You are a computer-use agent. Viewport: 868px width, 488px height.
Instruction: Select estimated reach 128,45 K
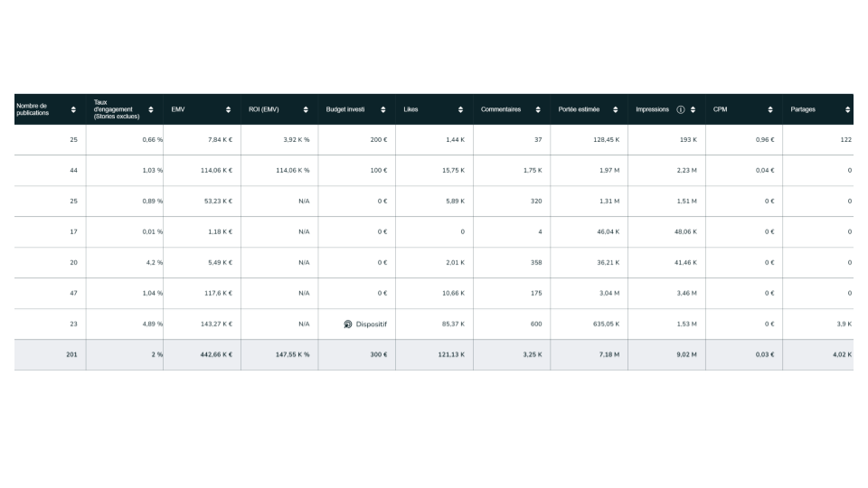coord(607,140)
